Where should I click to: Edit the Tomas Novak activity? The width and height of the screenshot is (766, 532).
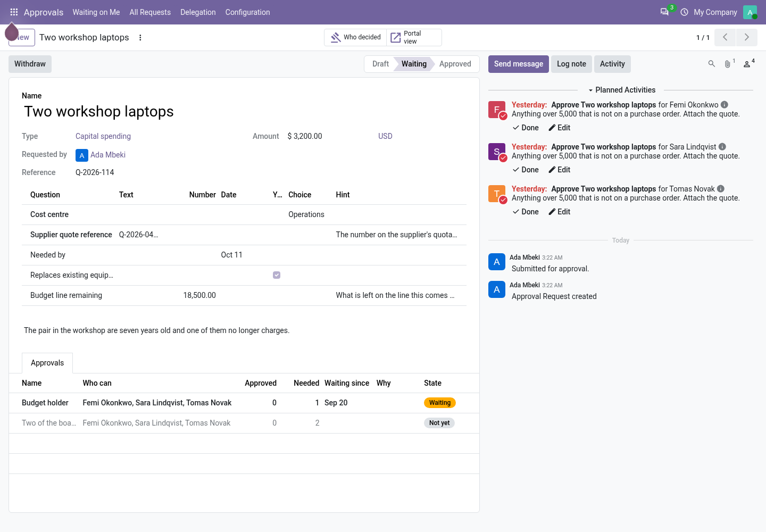(x=560, y=212)
